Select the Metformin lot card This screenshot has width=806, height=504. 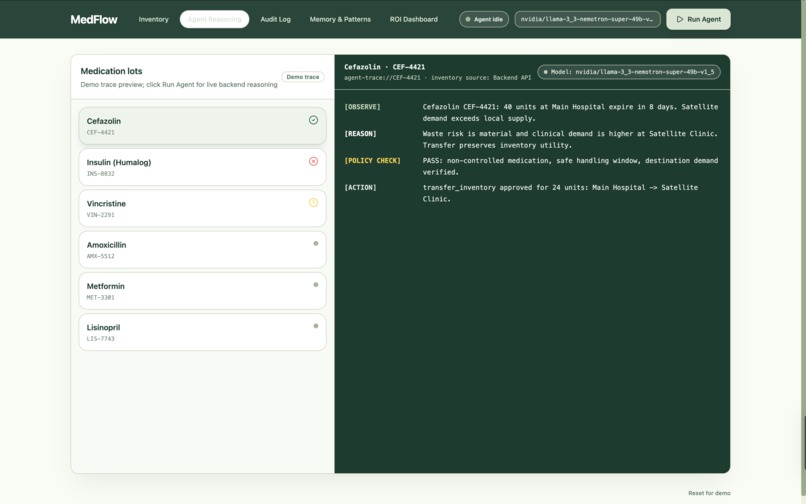[x=203, y=291]
